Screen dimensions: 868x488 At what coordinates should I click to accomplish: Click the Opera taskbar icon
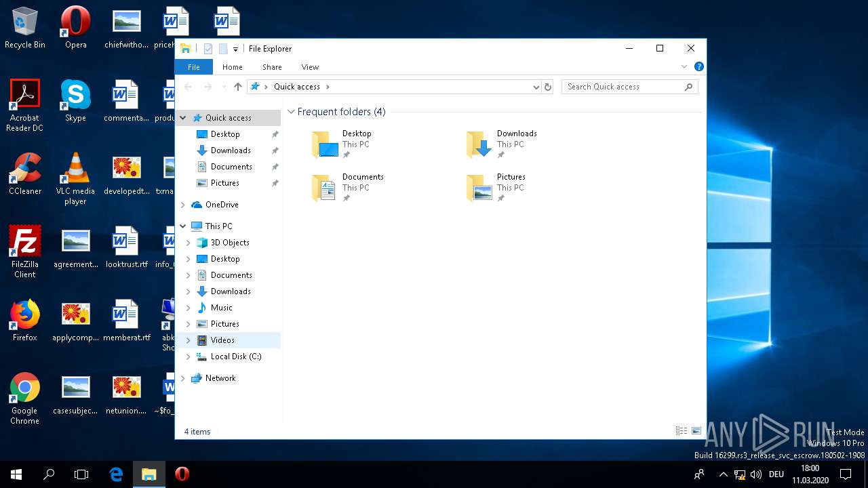[x=182, y=474]
